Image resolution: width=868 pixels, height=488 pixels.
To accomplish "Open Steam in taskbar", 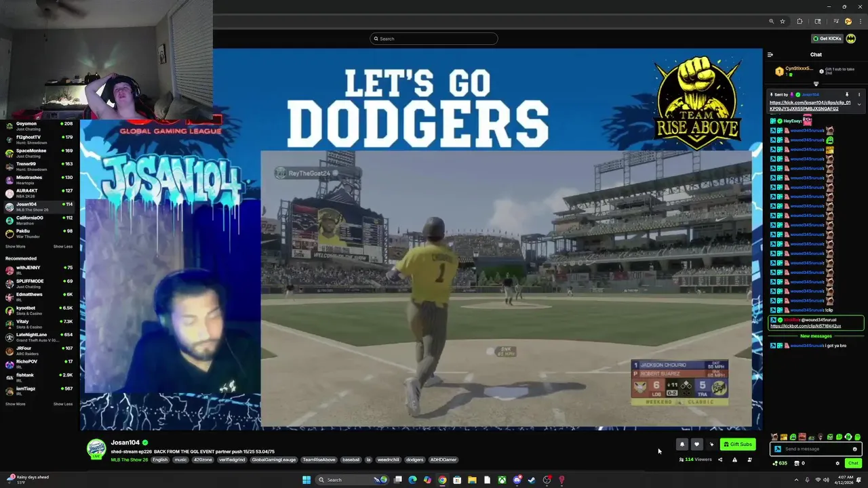I will (532, 480).
